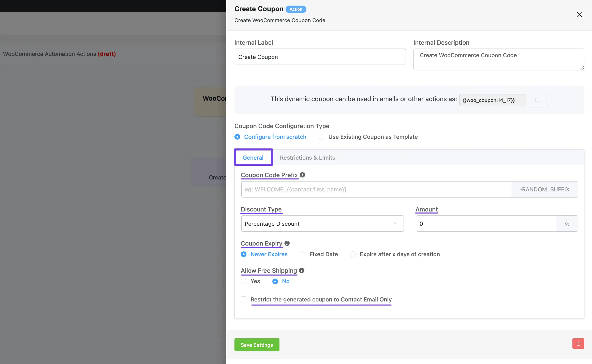Open Coupon Expiry info tooltip
This screenshot has height=364, width=592.
point(287,243)
